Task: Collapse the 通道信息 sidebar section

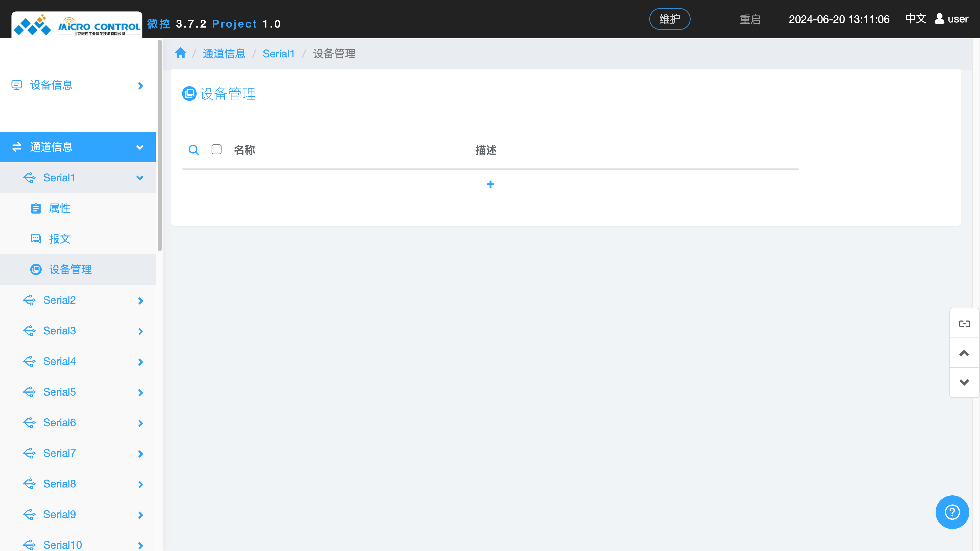Action: point(140,147)
